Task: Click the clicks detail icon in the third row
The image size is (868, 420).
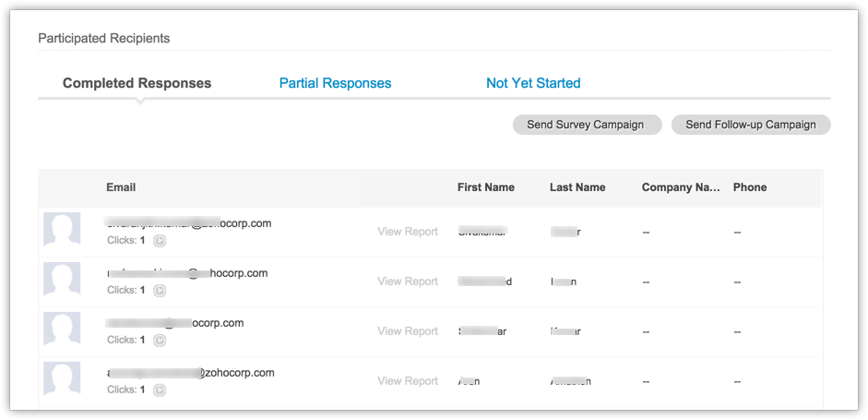Action: 159,340
